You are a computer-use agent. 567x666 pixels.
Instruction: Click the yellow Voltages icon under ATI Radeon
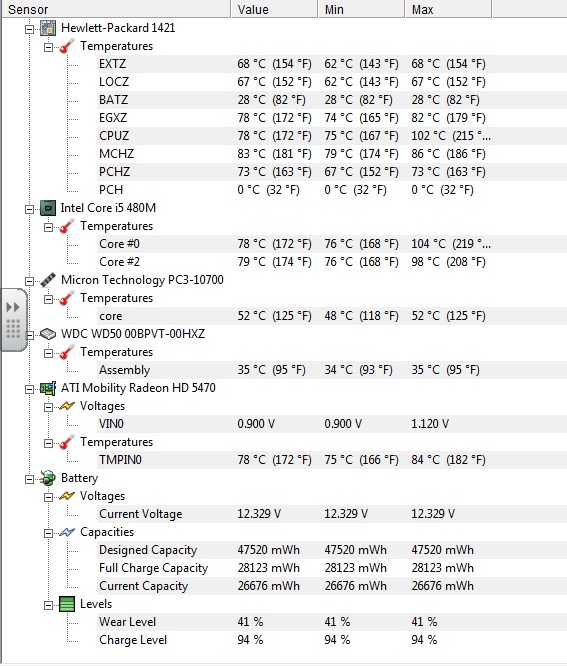[67, 406]
